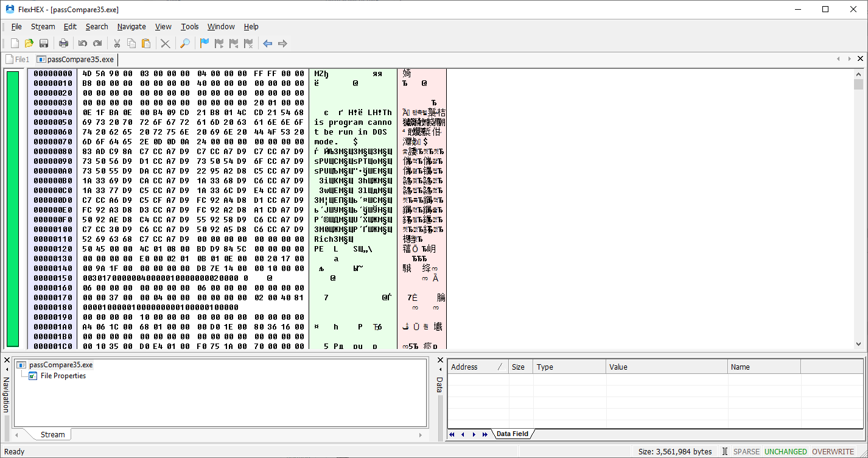This screenshot has height=458, width=868.
Task: Close the Navigation panel with its X
Action: (7, 361)
